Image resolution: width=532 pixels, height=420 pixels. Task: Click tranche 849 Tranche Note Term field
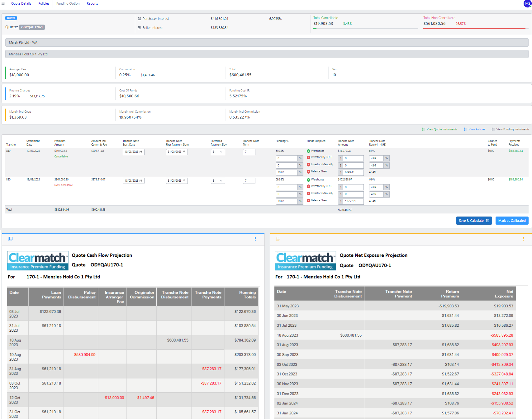click(249, 152)
